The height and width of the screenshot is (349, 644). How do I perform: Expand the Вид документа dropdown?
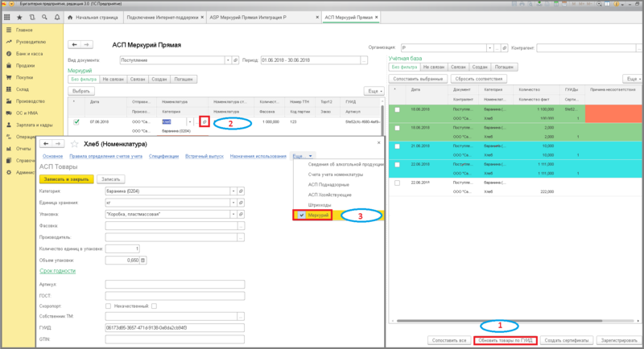point(226,59)
